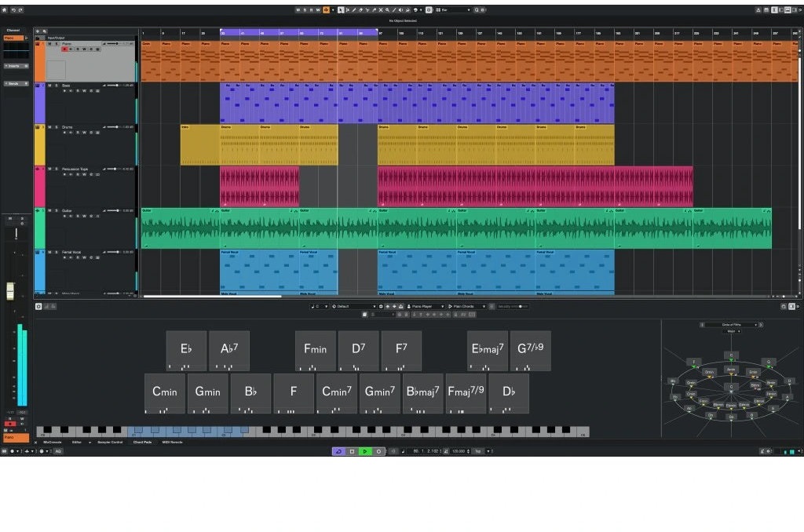
Task: Trigger the G7/b9 chord pad
Action: (x=531, y=351)
